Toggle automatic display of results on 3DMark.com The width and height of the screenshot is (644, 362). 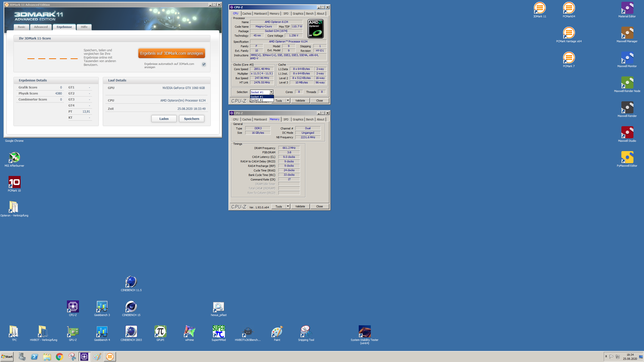[x=204, y=65]
